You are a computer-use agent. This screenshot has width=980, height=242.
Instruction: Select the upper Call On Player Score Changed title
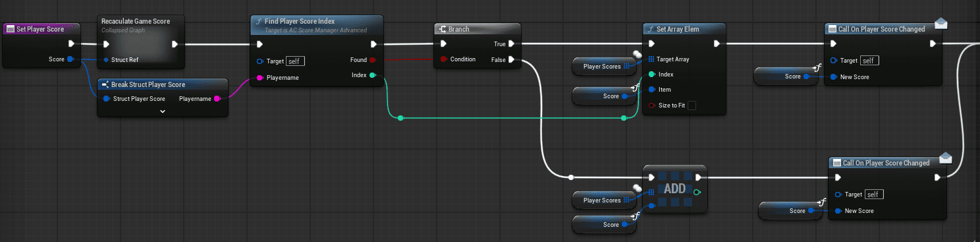click(x=881, y=29)
